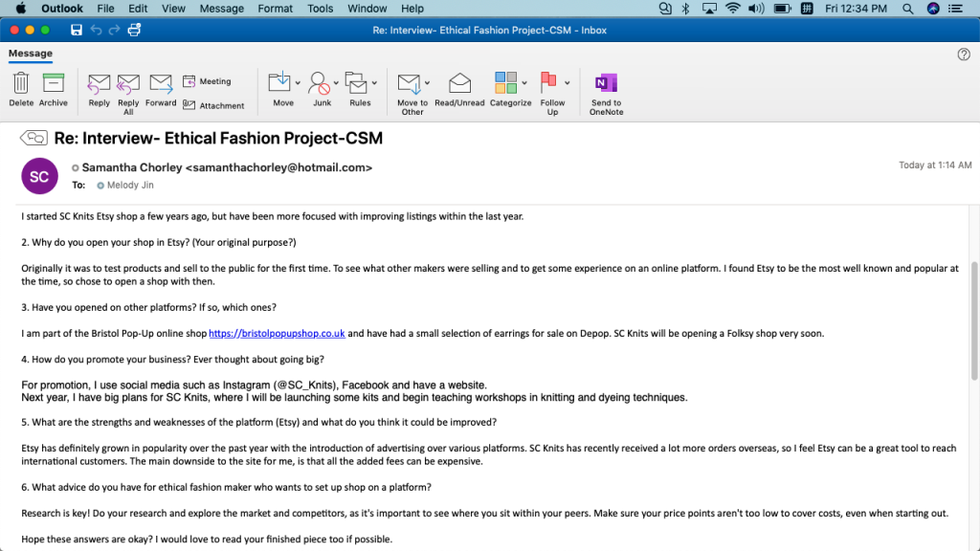
Task: Open the View menu
Action: (x=173, y=9)
